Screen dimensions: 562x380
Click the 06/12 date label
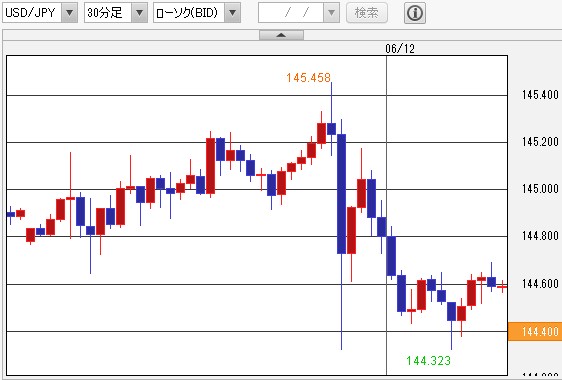point(400,48)
